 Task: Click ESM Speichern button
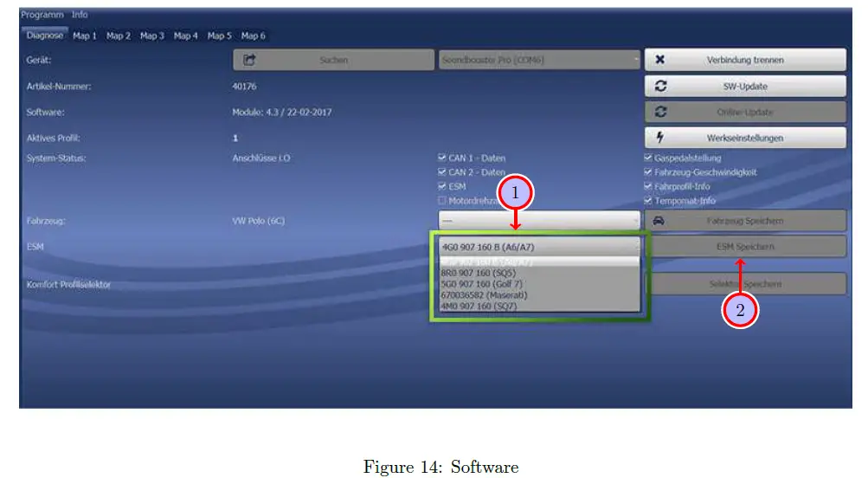(745, 247)
